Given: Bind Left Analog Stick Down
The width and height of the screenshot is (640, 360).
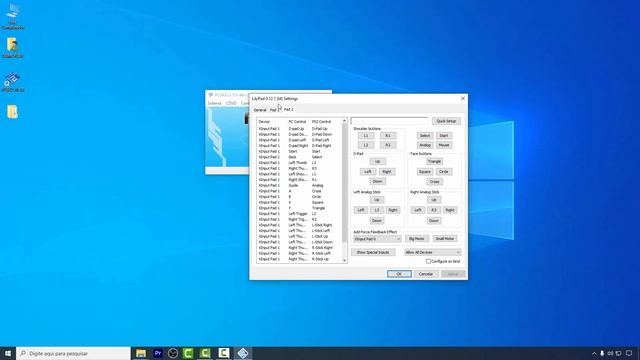Looking at the screenshot, I should point(376,220).
